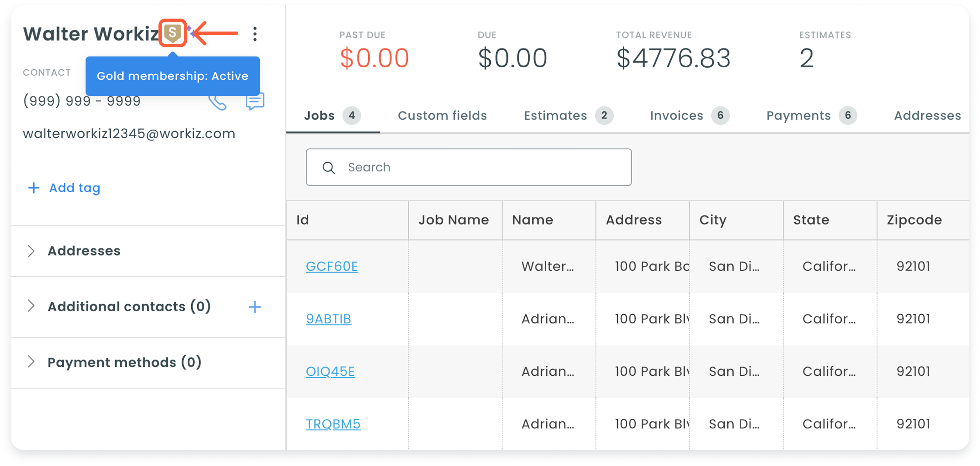Viewport: 980px width, 466px height.
Task: Click the Add tag link
Action: point(75,188)
